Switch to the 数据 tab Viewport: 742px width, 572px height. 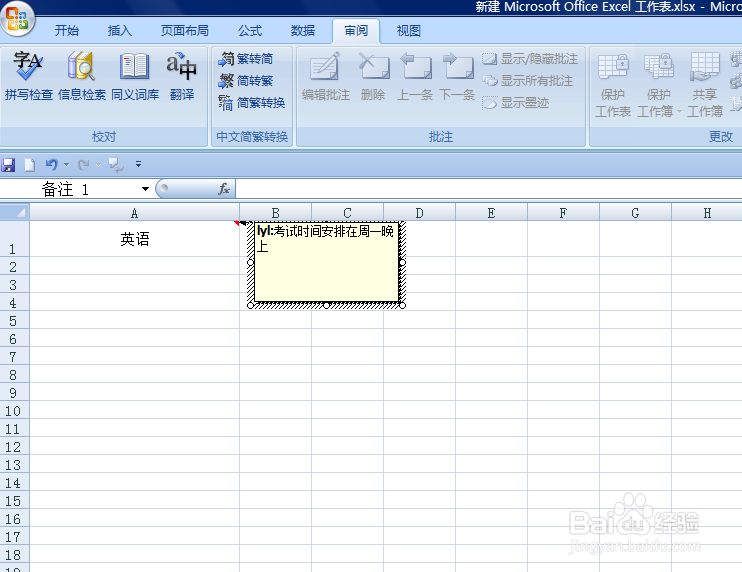click(303, 31)
